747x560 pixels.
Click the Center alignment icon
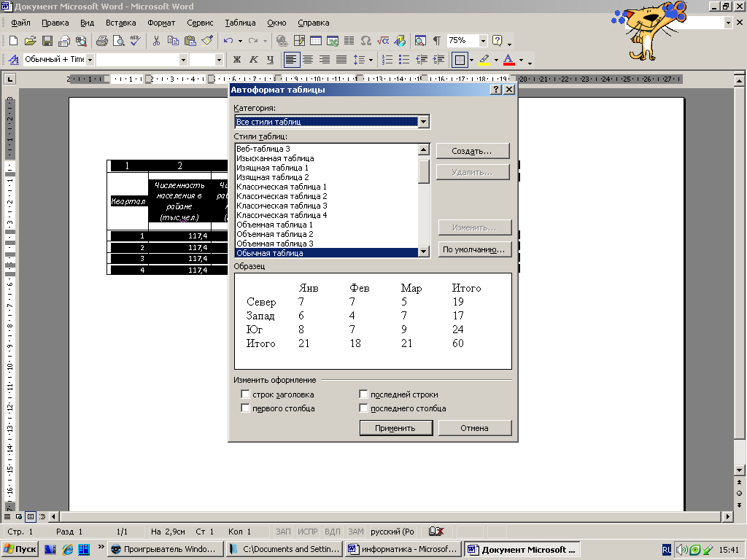[308, 60]
